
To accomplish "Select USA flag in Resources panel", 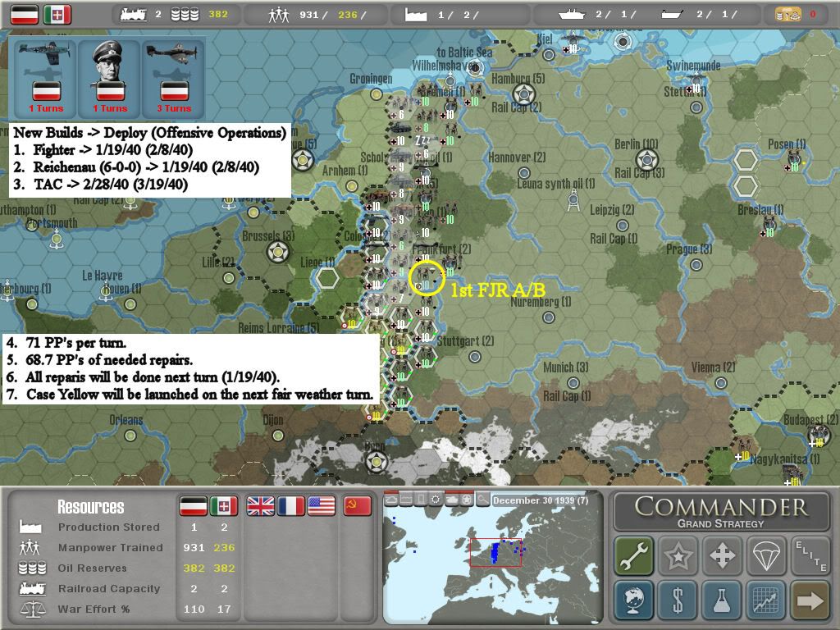I will click(322, 505).
